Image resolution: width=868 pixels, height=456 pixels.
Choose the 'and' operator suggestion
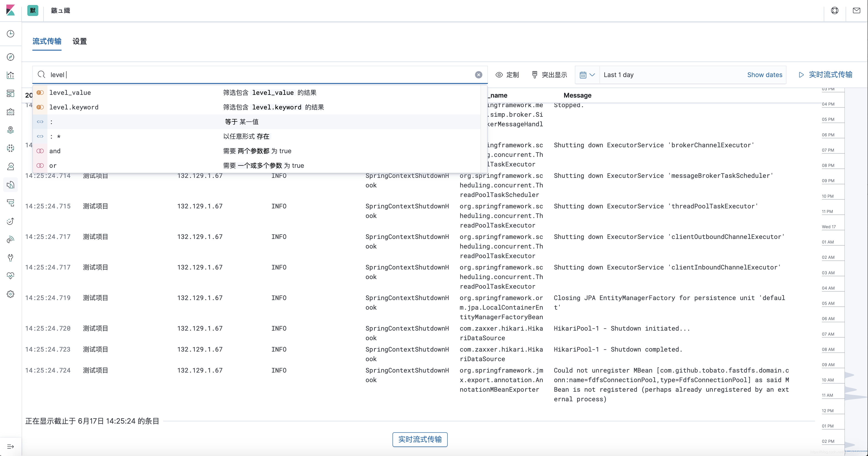pos(55,151)
